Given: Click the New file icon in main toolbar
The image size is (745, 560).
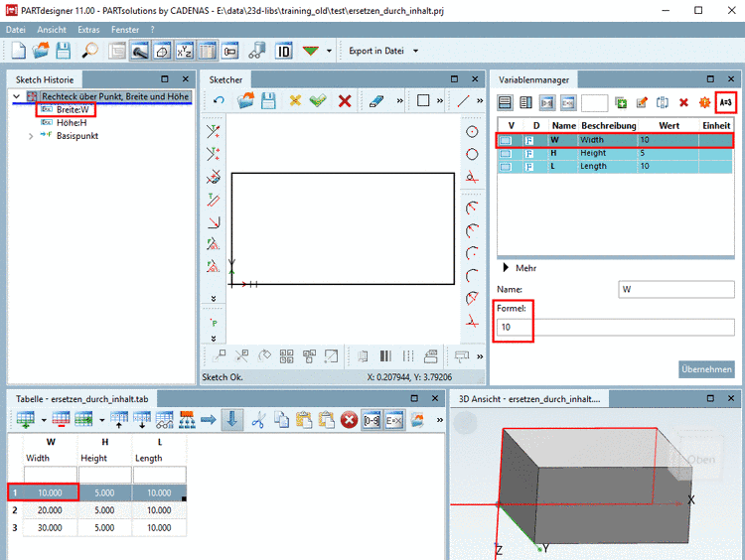Looking at the screenshot, I should tap(18, 51).
